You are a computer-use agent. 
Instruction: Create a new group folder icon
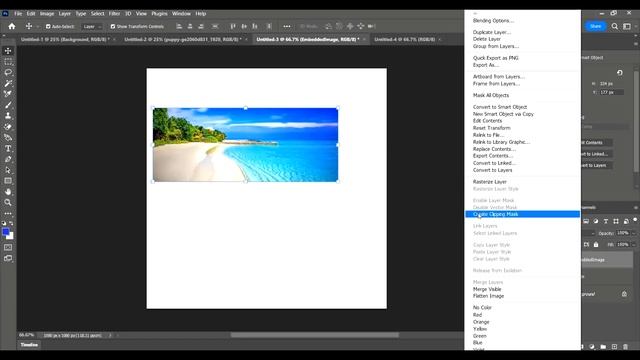[x=603, y=347]
